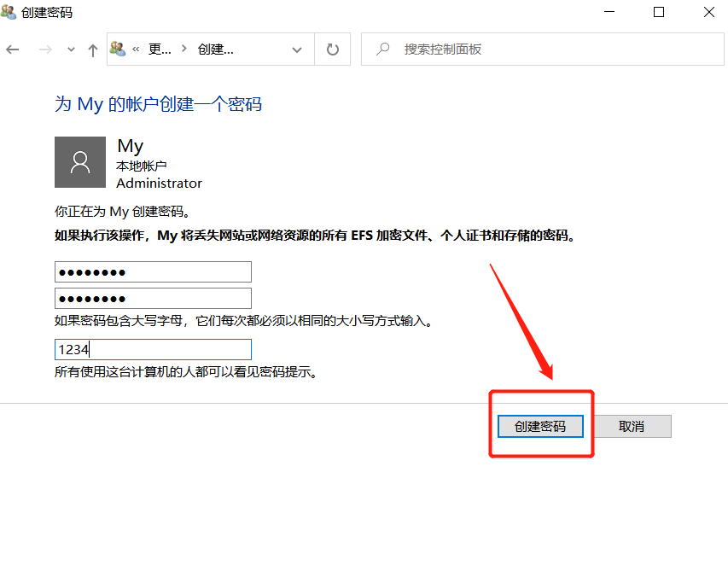Click the search magnifier icon
The width and height of the screenshot is (728, 577).
(x=381, y=49)
